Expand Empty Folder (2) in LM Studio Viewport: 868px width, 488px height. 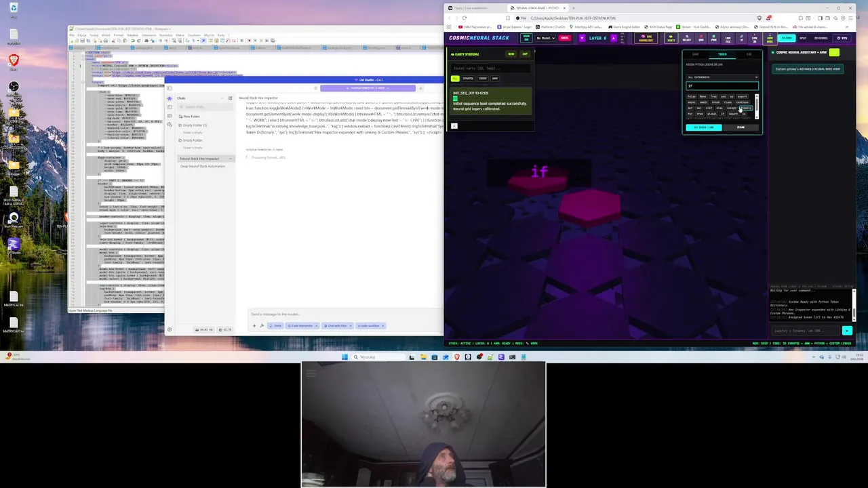point(193,125)
